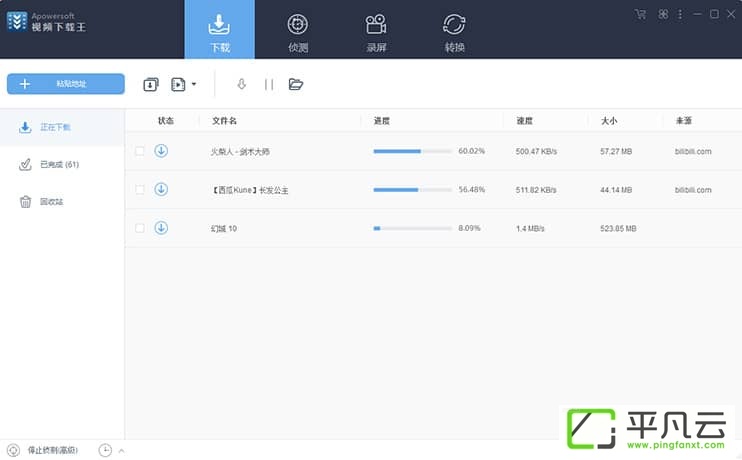Tick checkbox for 幻城 10 row
The width and height of the screenshot is (742, 460).
pos(140,228)
